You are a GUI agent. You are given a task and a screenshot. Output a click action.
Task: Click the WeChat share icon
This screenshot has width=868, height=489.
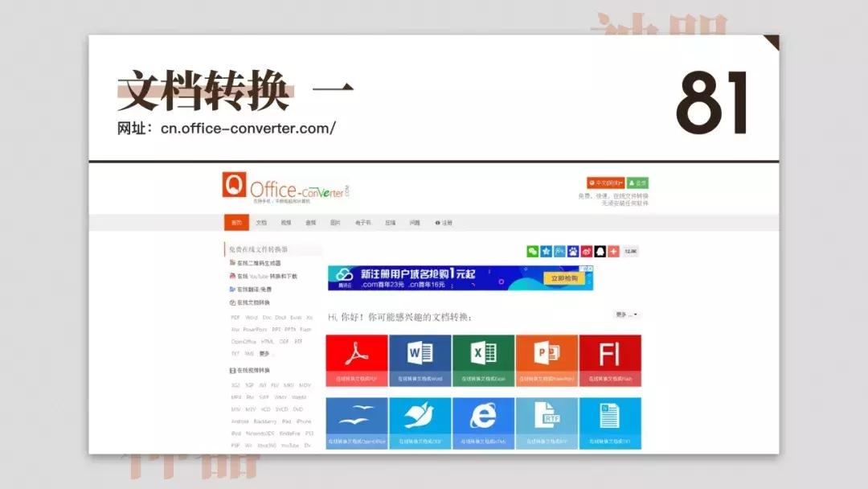click(x=532, y=251)
